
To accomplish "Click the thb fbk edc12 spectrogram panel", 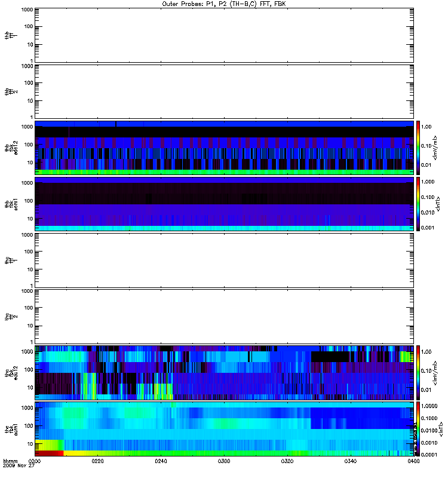I will 224,148.
